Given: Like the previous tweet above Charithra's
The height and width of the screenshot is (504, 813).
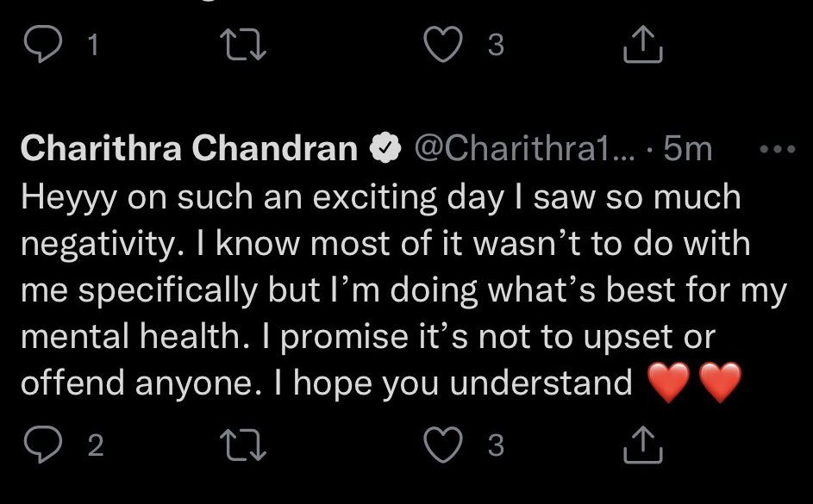Looking at the screenshot, I should click(445, 46).
